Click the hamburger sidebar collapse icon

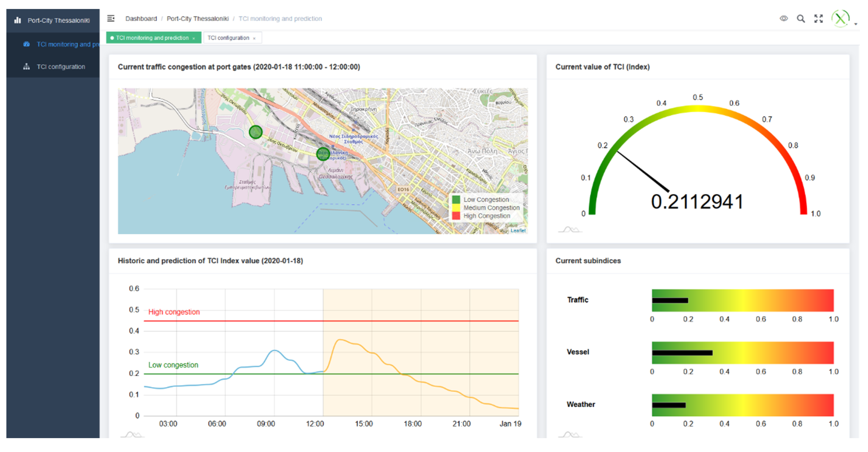click(x=110, y=18)
